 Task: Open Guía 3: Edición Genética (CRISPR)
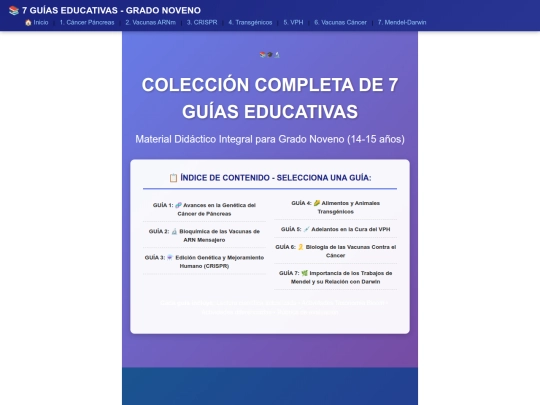click(204, 262)
